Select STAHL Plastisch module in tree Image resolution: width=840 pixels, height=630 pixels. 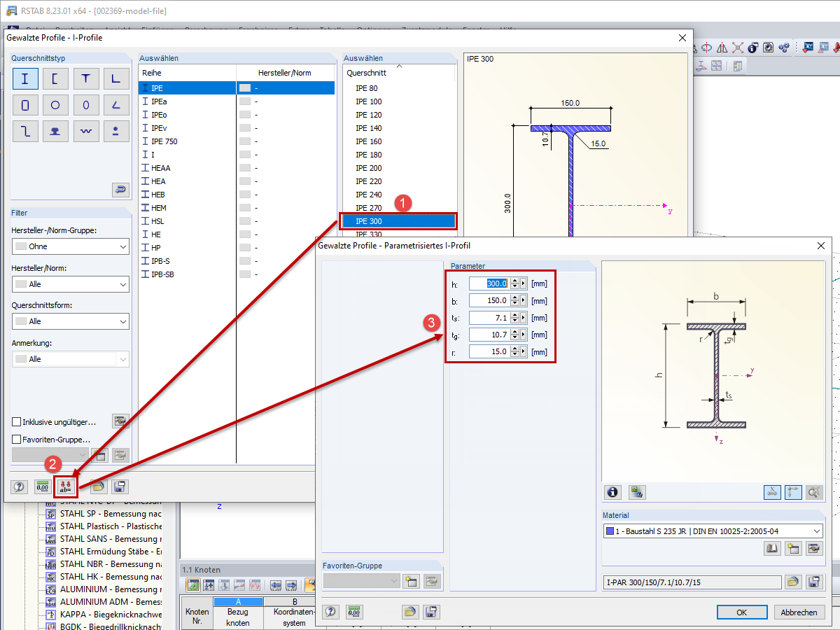pyautogui.click(x=105, y=526)
